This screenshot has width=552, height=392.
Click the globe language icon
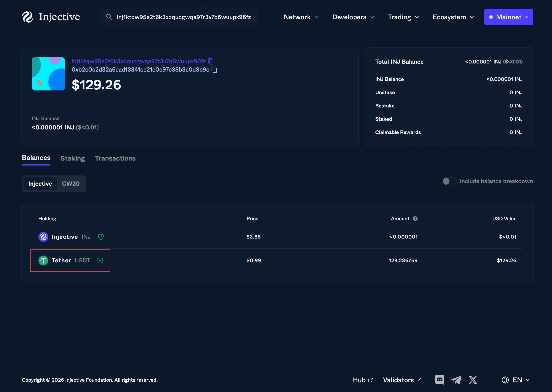coord(505,380)
